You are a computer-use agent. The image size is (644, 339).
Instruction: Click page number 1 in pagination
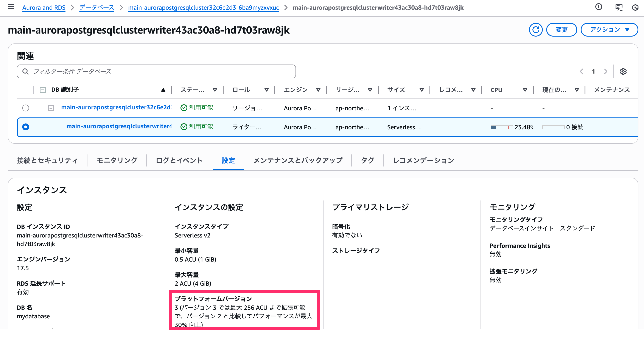coord(594,72)
